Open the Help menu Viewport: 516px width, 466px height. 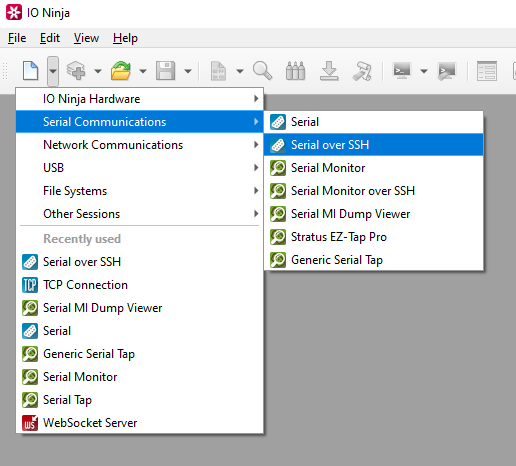(125, 38)
